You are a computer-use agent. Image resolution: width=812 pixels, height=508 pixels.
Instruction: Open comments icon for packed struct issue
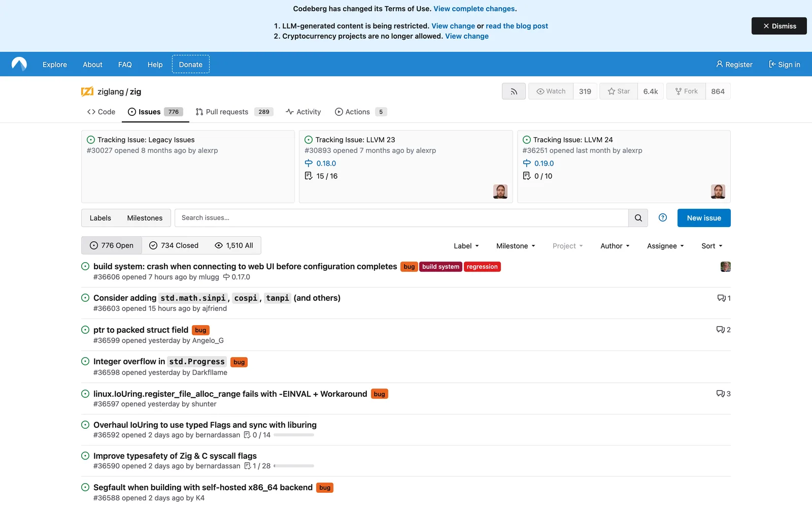pyautogui.click(x=723, y=330)
